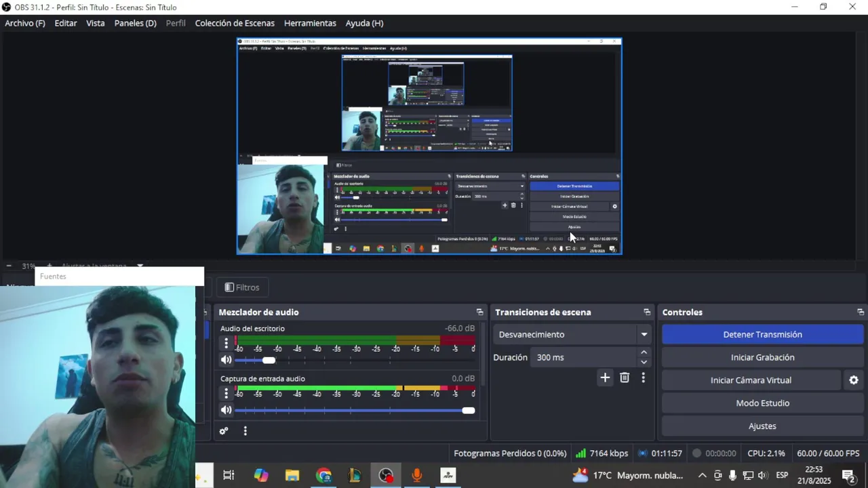Open advanced audio properties gears icon
The image size is (868, 488).
(224, 430)
